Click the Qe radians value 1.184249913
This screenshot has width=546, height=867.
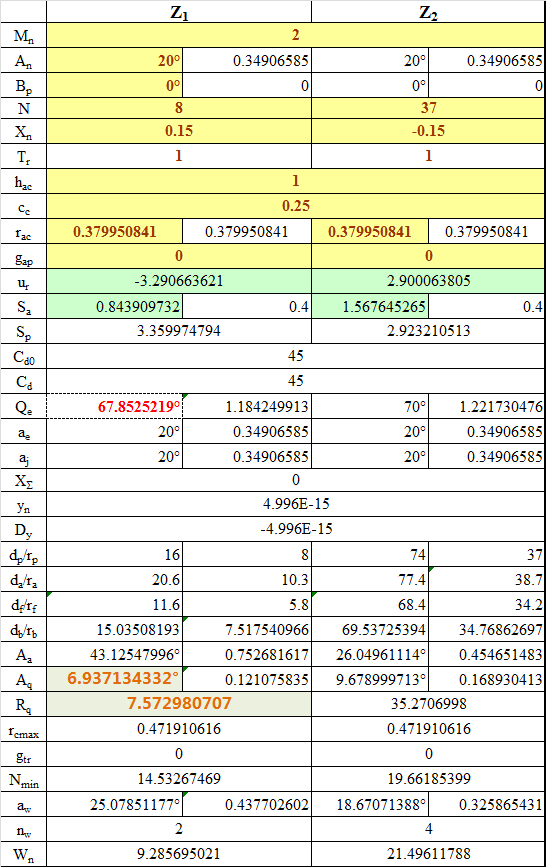tap(247, 406)
